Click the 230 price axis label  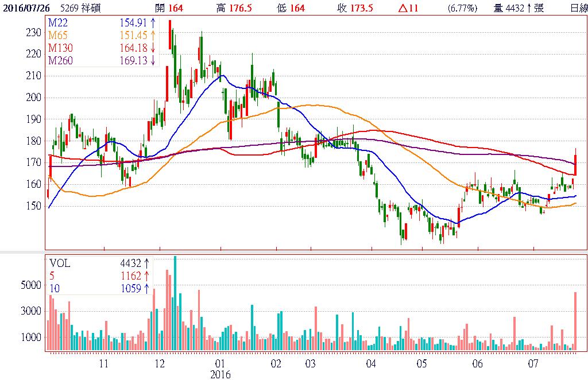click(x=34, y=33)
